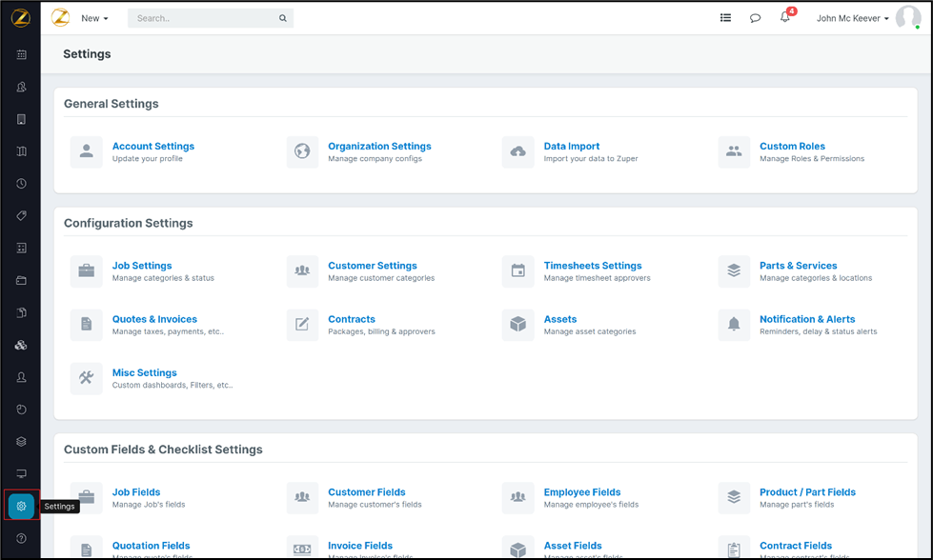Screen dimensions: 933x560
Task: Open the notifications bell icon
Action: pos(784,18)
